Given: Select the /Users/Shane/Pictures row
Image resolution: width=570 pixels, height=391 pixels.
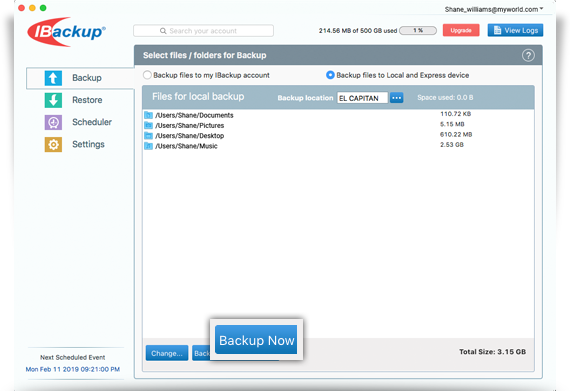Looking at the screenshot, I should [338, 125].
